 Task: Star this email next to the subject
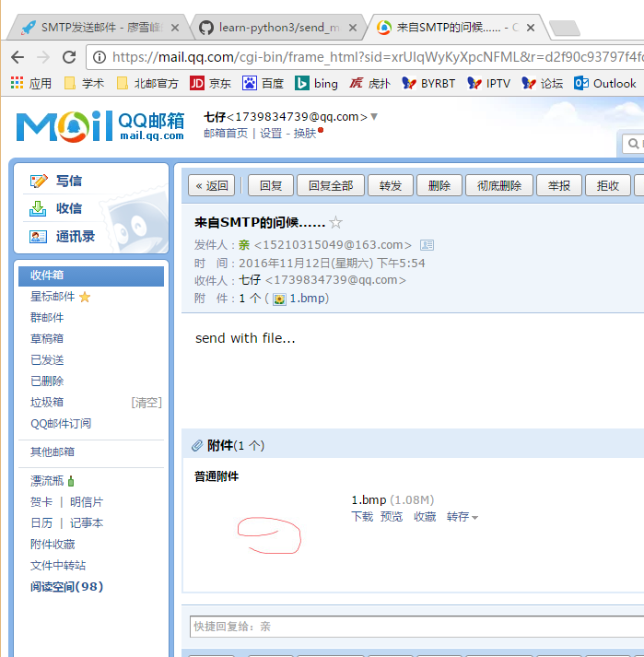point(336,223)
